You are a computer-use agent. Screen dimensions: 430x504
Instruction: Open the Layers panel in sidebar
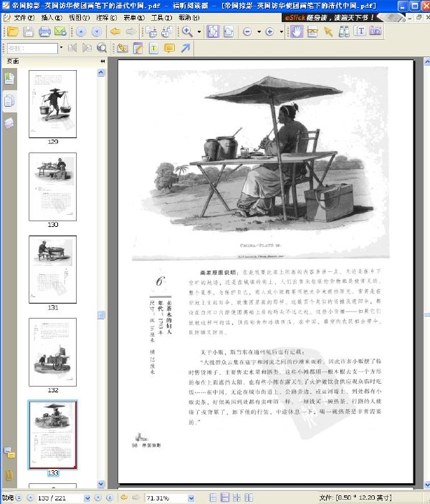coord(9,123)
